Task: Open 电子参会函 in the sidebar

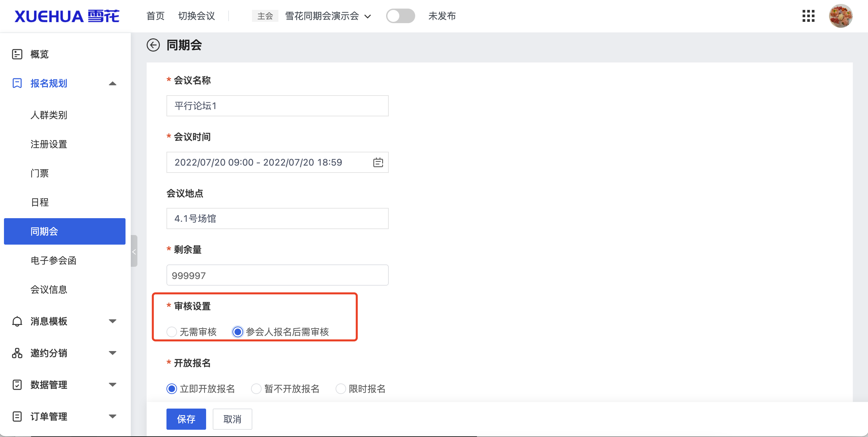Action: pyautogui.click(x=54, y=261)
